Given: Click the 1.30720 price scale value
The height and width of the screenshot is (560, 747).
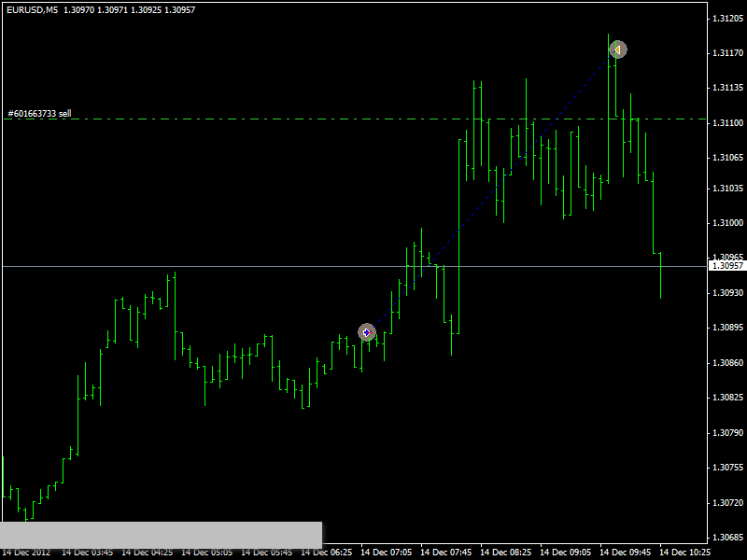Looking at the screenshot, I should click(727, 503).
